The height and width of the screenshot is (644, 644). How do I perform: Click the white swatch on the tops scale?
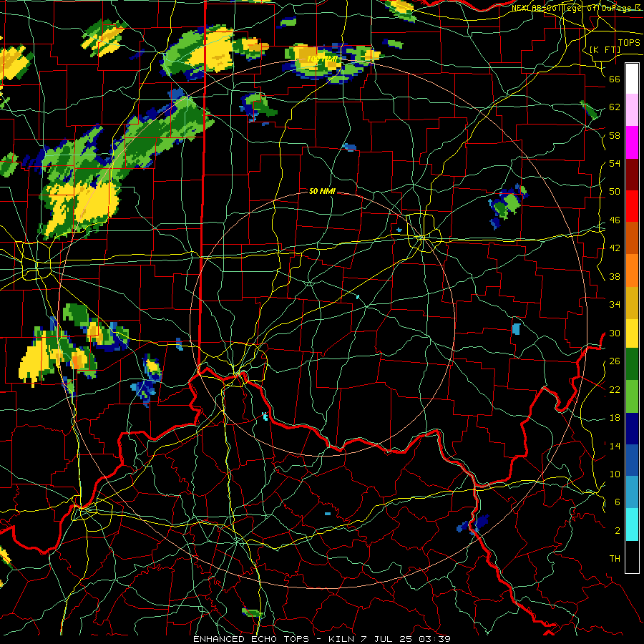632,79
